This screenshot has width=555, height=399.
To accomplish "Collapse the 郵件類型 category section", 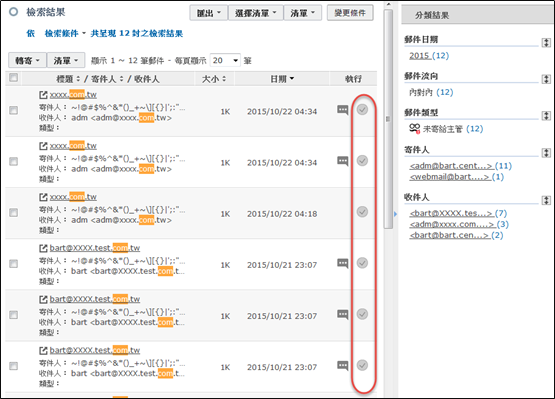I will 546,116.
